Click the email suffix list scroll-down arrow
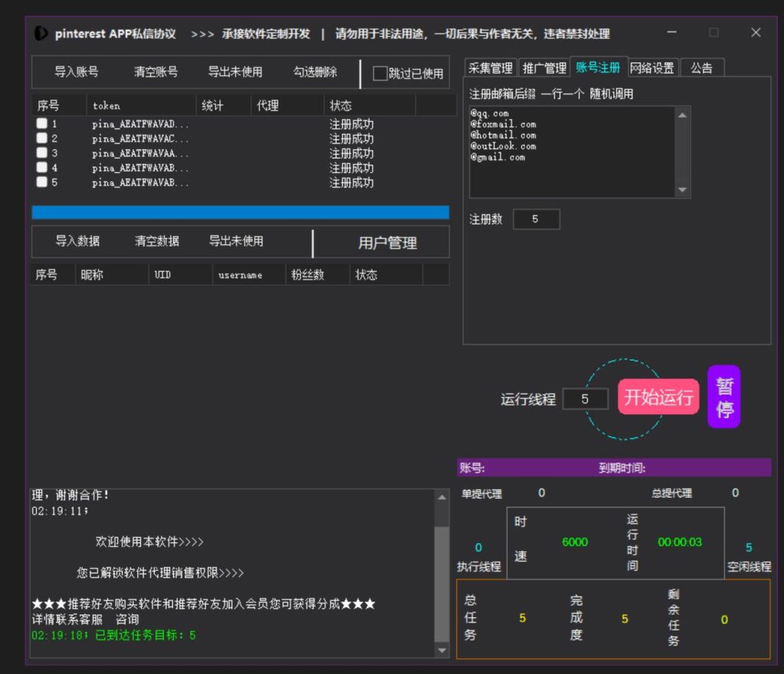 coord(682,190)
